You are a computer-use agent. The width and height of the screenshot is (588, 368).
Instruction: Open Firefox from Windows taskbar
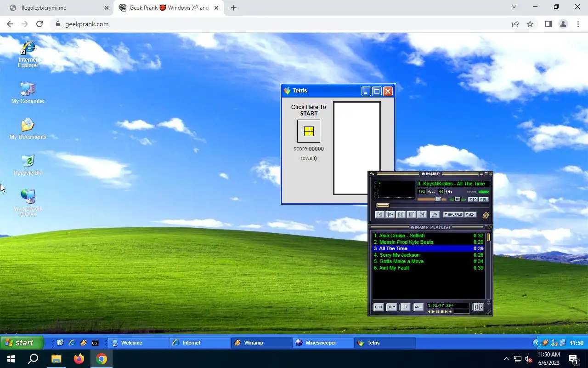[x=79, y=359]
